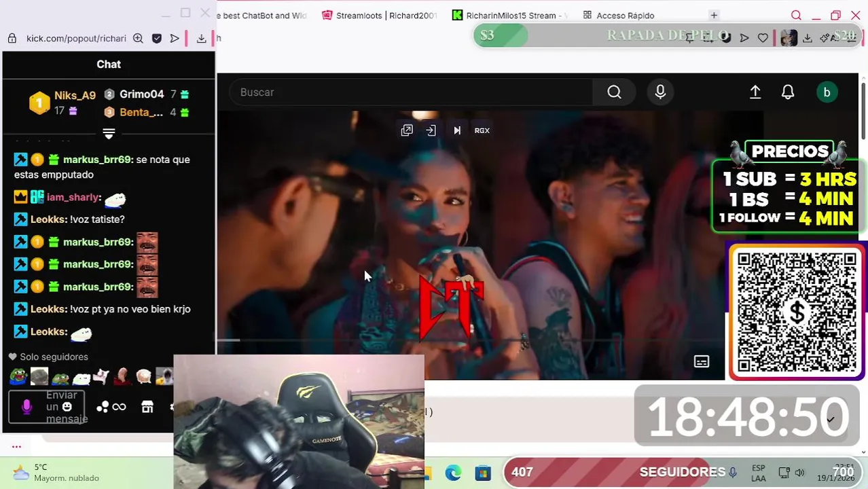868x489 pixels.
Task: Click the browser tab search magnifier icon
Action: coord(796,15)
